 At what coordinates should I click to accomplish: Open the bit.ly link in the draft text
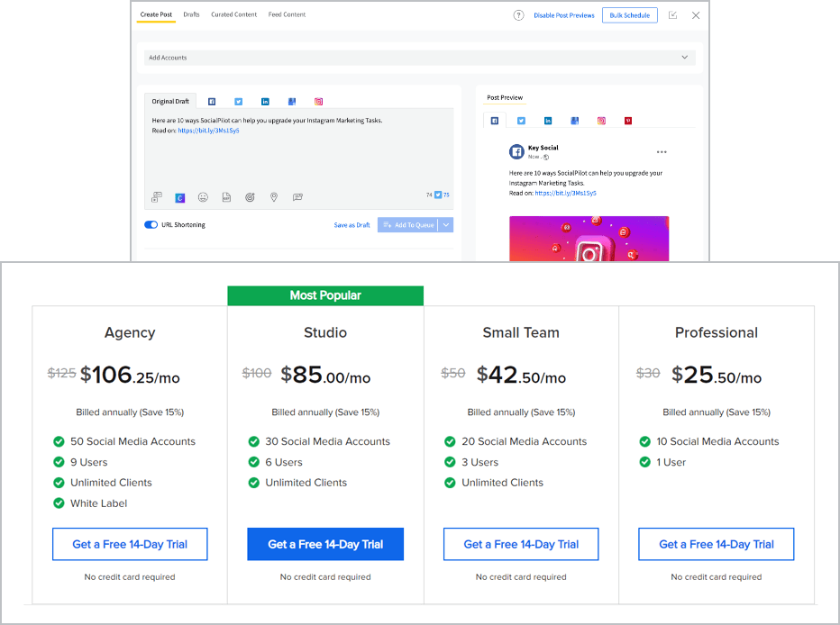coord(208,131)
